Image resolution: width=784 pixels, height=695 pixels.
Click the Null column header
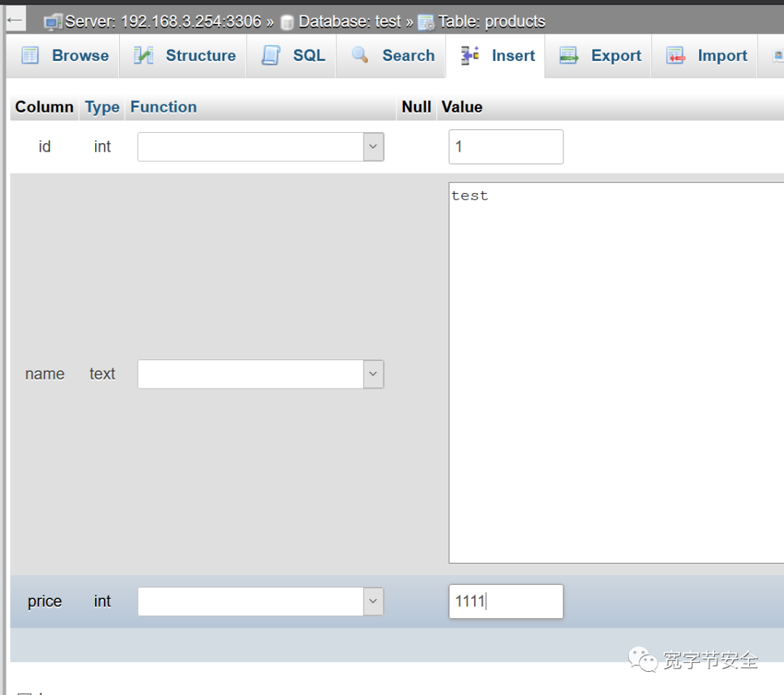(x=416, y=107)
